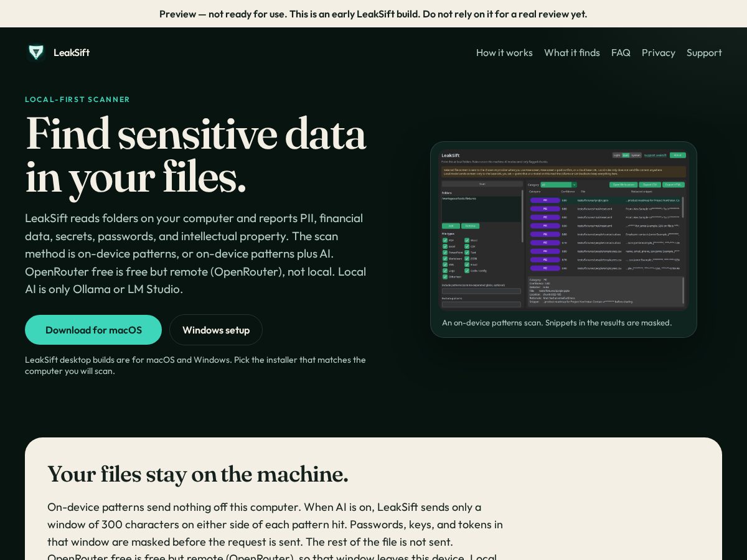Viewport: 747px width, 560px height.
Task: Open the FAQ link in navigation
Action: click(621, 52)
